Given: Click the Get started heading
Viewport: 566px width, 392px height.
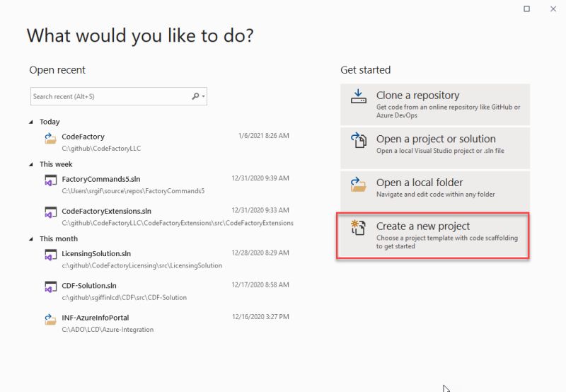Looking at the screenshot, I should pos(365,69).
